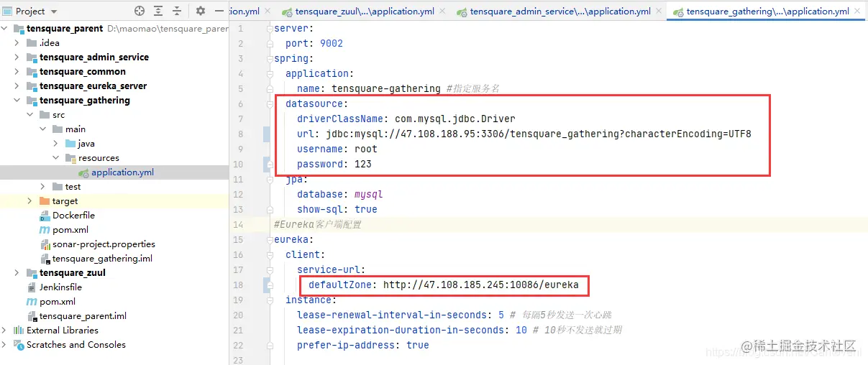The height and width of the screenshot is (365, 868).
Task: Collapse the tensquare_parent root node
Action: 5,29
